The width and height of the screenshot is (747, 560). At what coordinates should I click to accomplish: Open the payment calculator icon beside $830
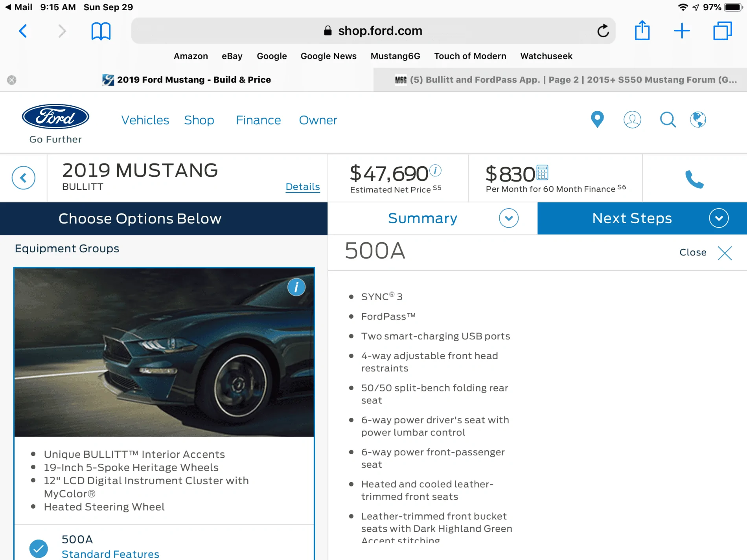click(x=543, y=173)
